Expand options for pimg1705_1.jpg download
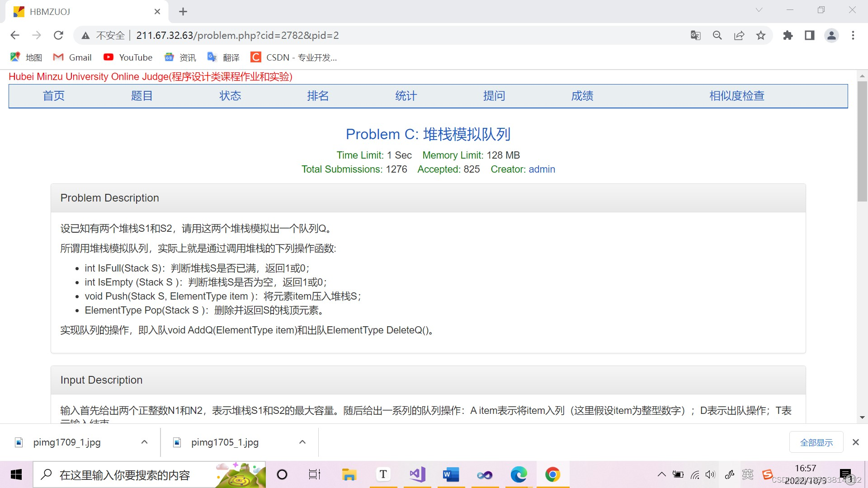Image resolution: width=868 pixels, height=488 pixels. click(302, 442)
